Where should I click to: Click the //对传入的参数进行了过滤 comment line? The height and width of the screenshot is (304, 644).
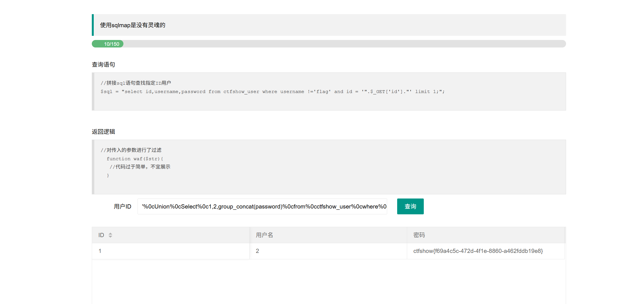[131, 150]
